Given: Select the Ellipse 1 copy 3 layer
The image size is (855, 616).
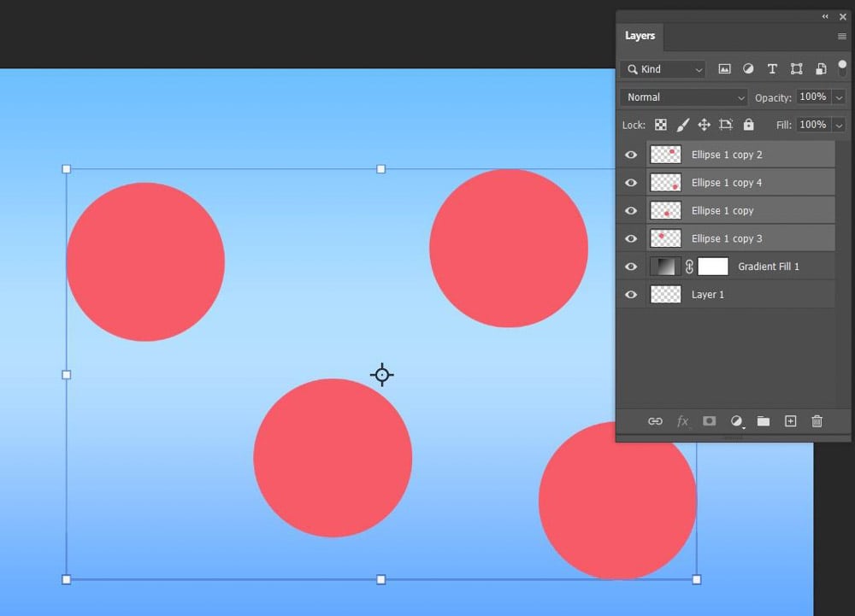Looking at the screenshot, I should click(x=727, y=238).
